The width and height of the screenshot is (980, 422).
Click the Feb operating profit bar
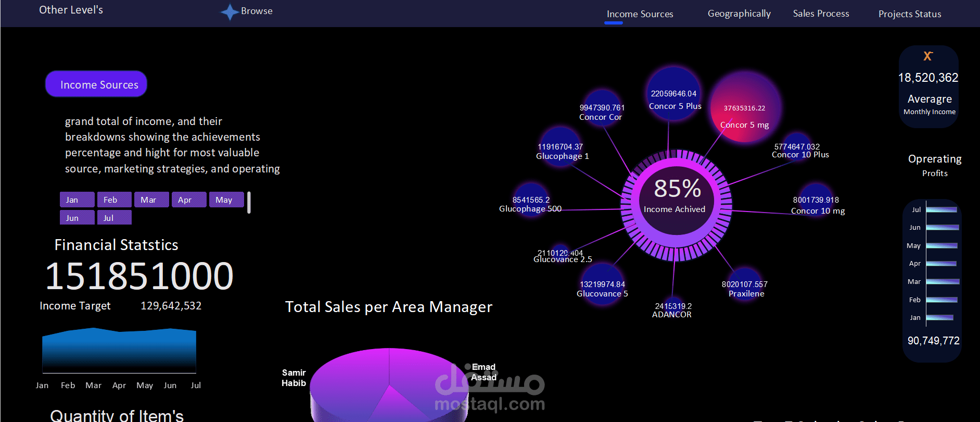[942, 300]
